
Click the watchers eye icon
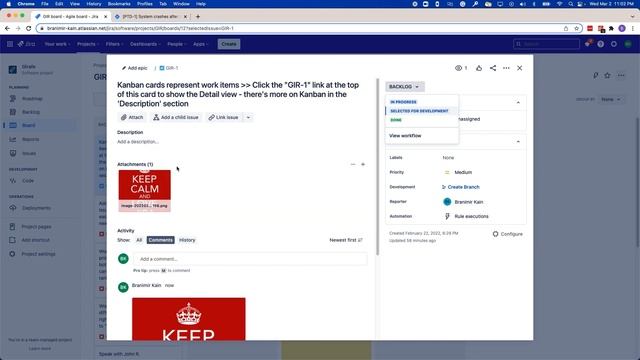[x=458, y=68]
